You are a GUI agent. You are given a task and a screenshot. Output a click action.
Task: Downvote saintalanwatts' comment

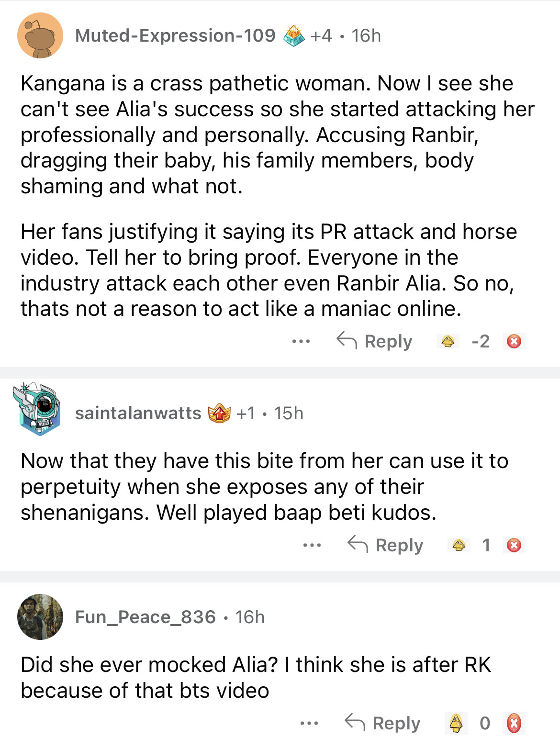pos(514,545)
